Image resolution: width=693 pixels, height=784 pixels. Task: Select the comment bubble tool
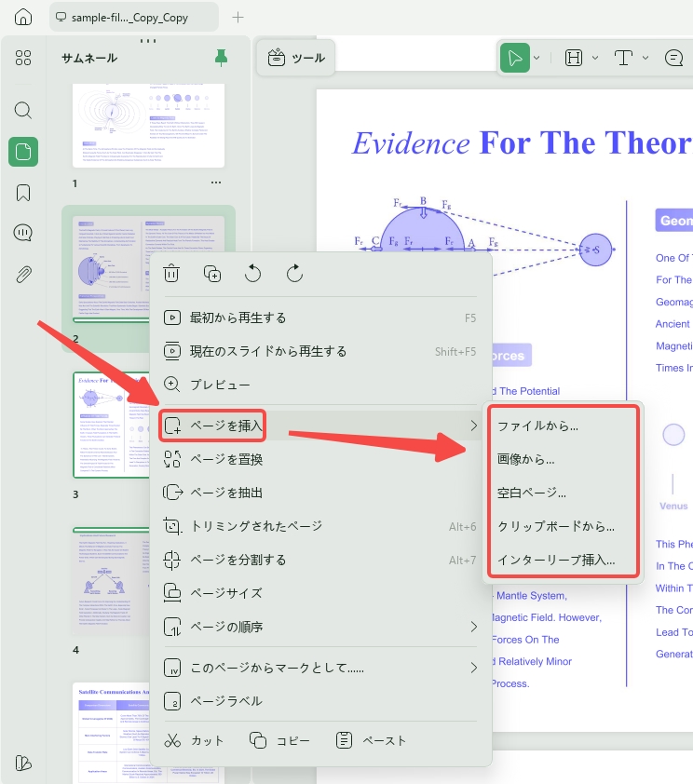[674, 58]
